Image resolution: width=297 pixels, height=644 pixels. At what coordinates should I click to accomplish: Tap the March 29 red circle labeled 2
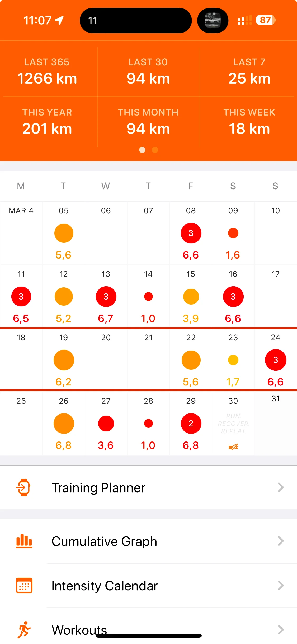191,424
